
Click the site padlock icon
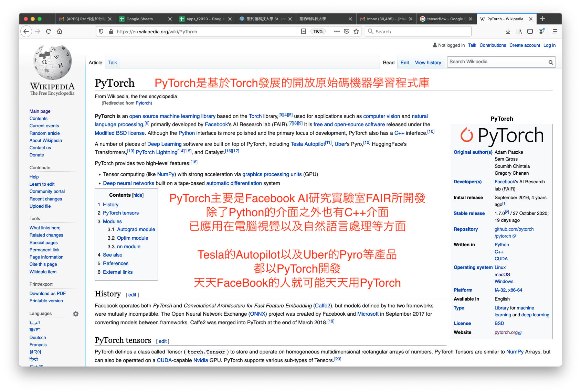(111, 31)
